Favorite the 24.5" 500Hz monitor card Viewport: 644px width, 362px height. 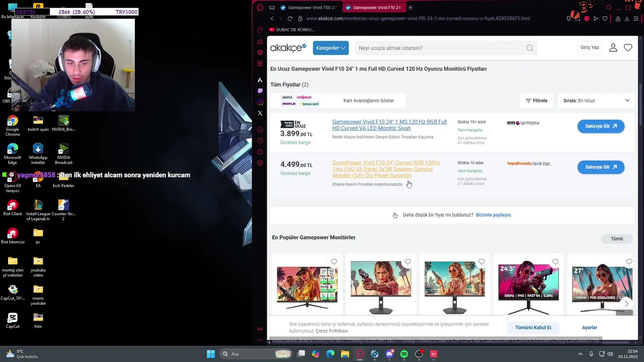(555, 262)
